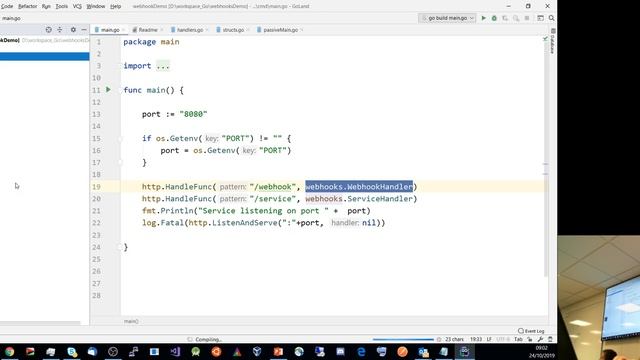The width and height of the screenshot is (640, 360).
Task: Toggle the read-only lock icon in status bar
Action: pyautogui.click(x=530, y=339)
